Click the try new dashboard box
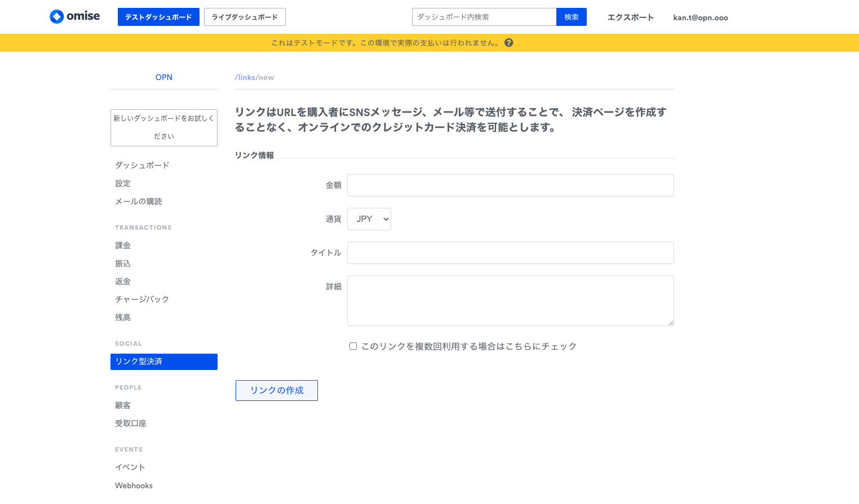This screenshot has width=859, height=504. click(163, 127)
